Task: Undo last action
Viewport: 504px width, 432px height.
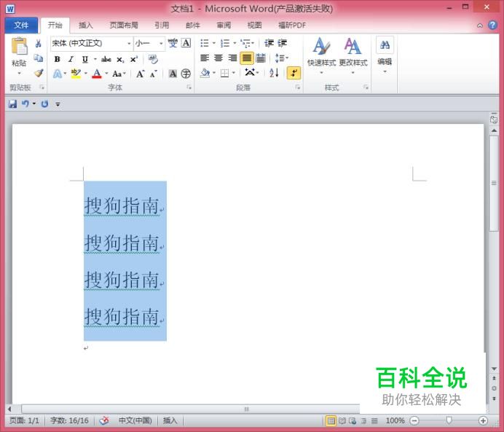Action: pos(25,103)
